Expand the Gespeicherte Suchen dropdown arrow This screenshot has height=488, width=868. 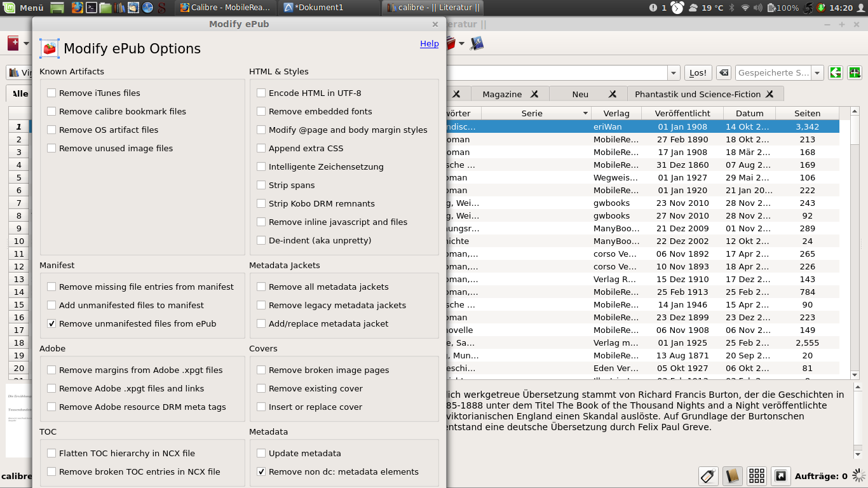[818, 72]
